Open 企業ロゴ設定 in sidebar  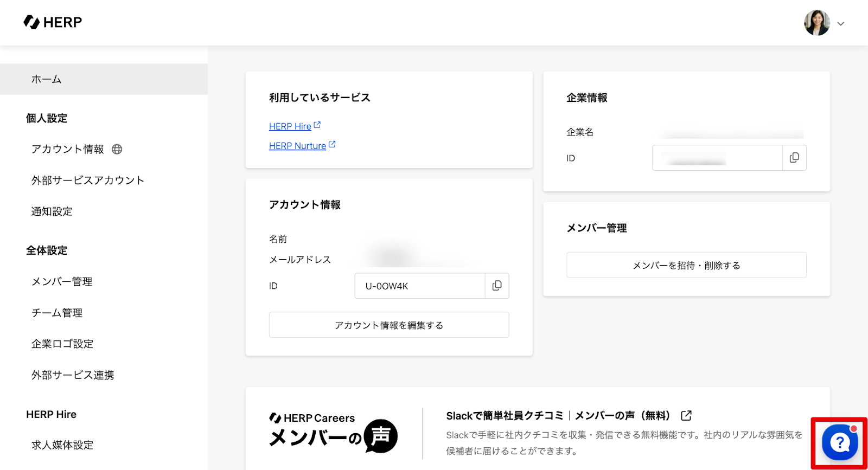62,344
